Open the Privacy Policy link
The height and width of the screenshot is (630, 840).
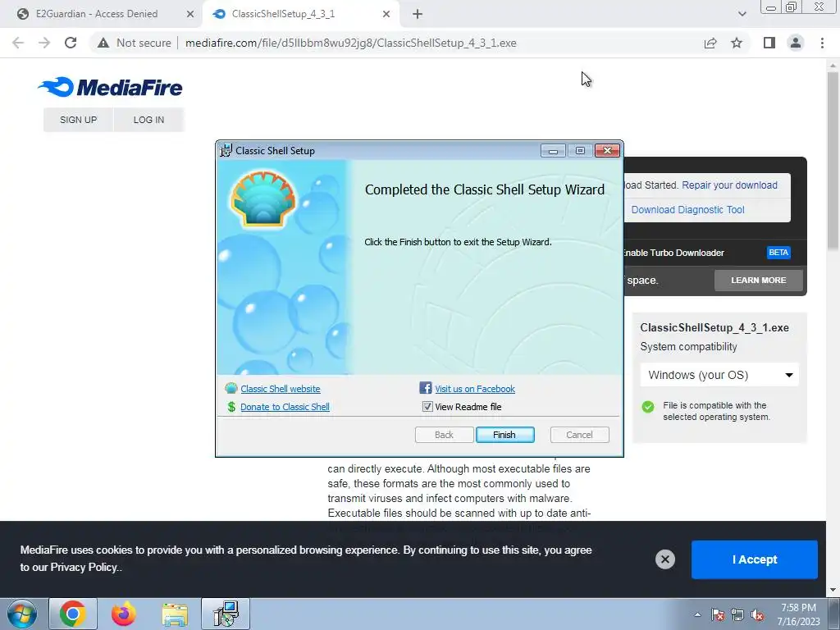coord(84,567)
